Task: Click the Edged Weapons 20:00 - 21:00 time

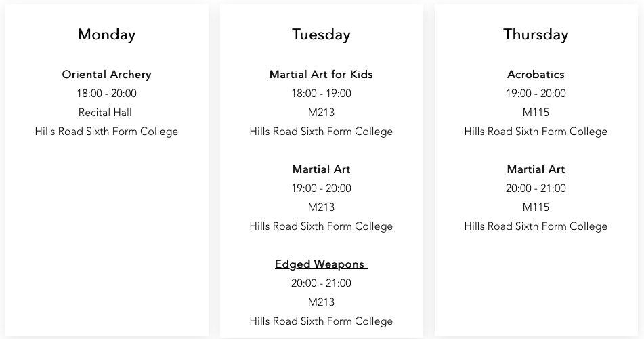Action: click(x=321, y=283)
